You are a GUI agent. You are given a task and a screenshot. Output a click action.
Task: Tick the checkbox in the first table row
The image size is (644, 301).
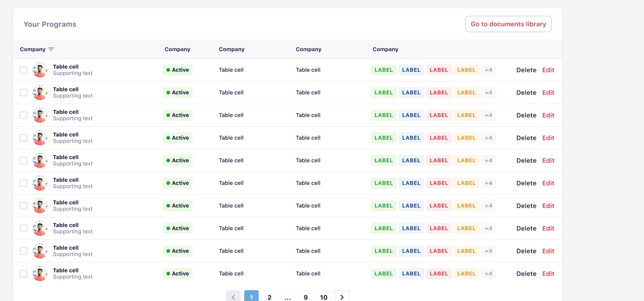24,70
